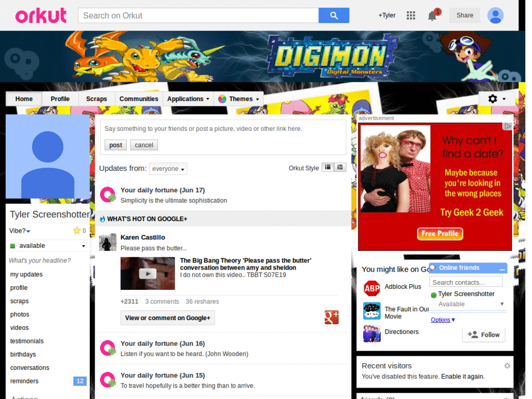532x399 pixels.
Task: Click the Adblock Plus ABP icon
Action: 372,288
